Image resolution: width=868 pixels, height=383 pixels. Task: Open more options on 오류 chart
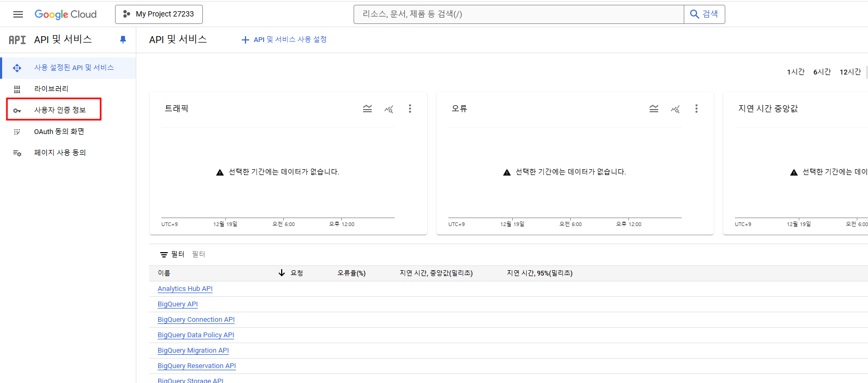[697, 109]
